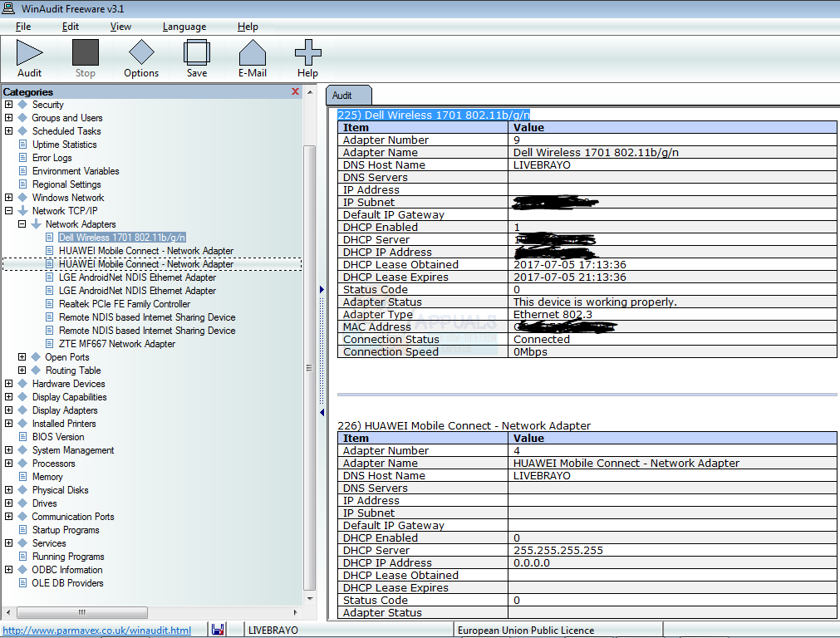Click the Stop toolbar icon

pos(85,56)
